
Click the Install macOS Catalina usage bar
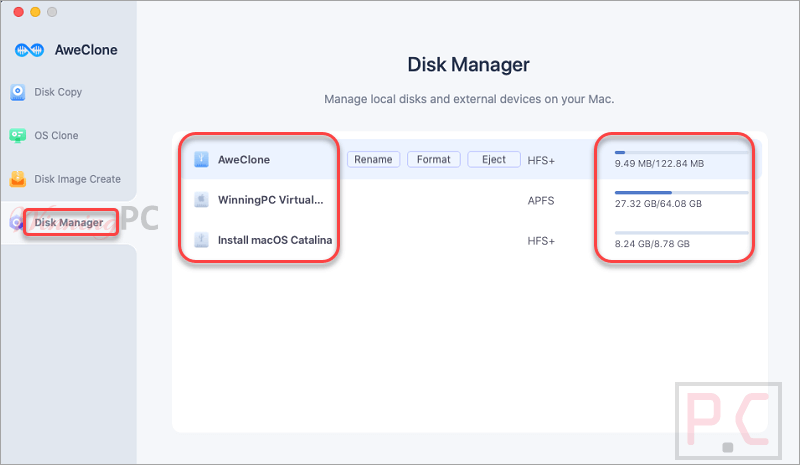click(x=682, y=233)
